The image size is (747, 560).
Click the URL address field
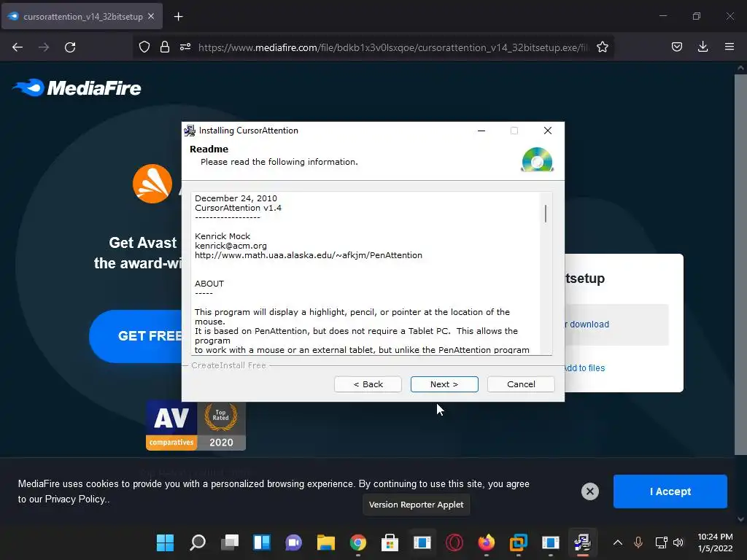pos(393,47)
